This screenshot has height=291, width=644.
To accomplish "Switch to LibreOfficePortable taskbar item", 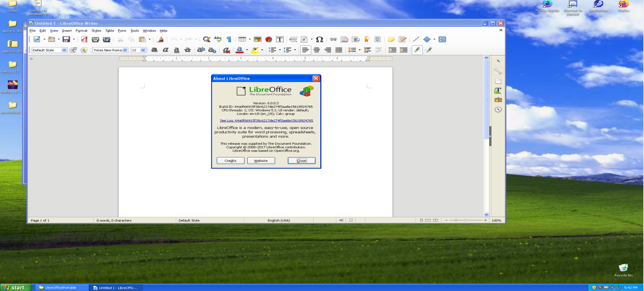I will coord(62,288).
